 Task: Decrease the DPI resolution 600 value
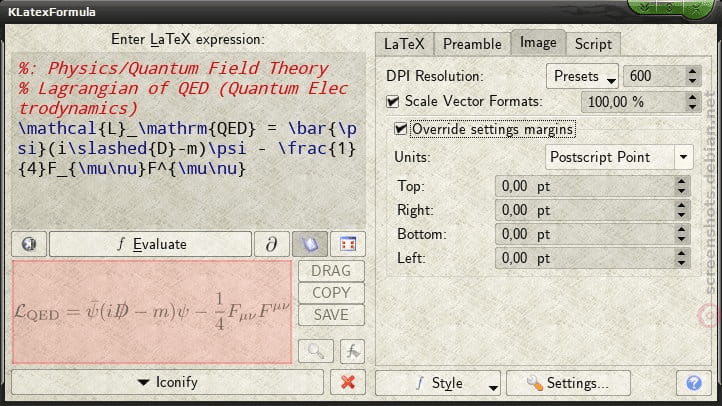click(692, 81)
